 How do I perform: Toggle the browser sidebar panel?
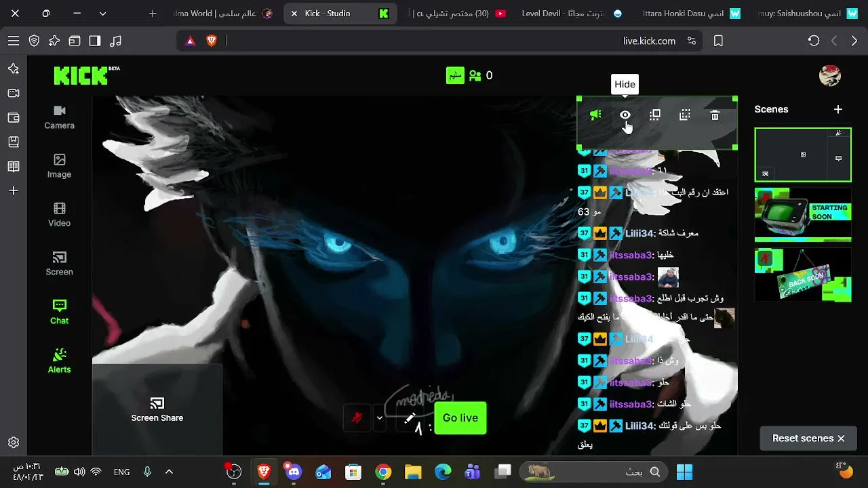click(x=95, y=41)
